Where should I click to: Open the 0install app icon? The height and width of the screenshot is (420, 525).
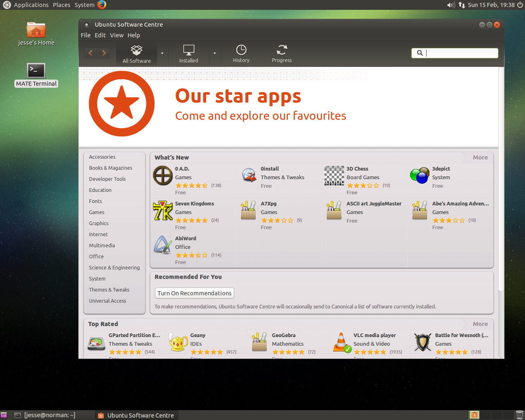(x=249, y=176)
